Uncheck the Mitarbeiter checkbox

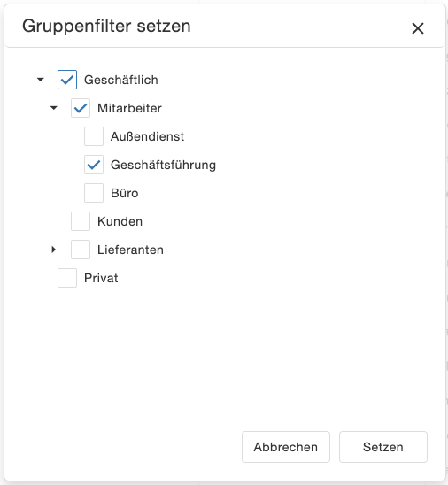coord(81,108)
